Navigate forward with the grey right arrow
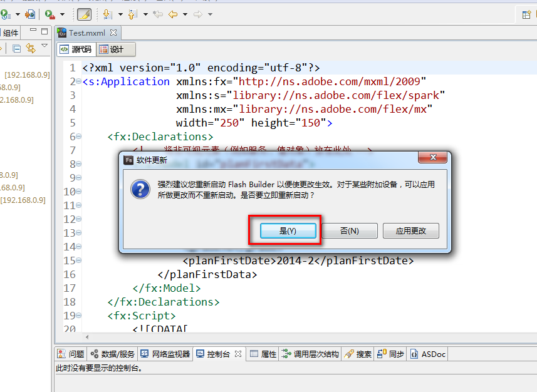 pyautogui.click(x=198, y=14)
